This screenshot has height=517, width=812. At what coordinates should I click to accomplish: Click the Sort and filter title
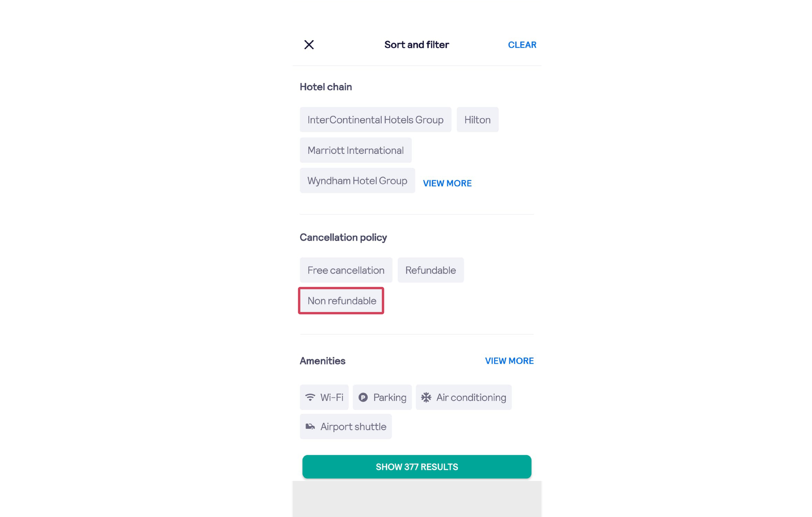point(416,45)
